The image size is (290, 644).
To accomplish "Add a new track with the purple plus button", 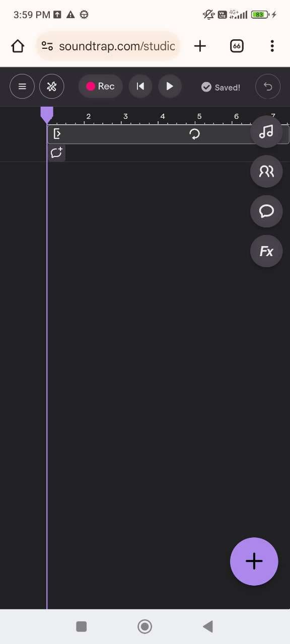I will coord(254,561).
